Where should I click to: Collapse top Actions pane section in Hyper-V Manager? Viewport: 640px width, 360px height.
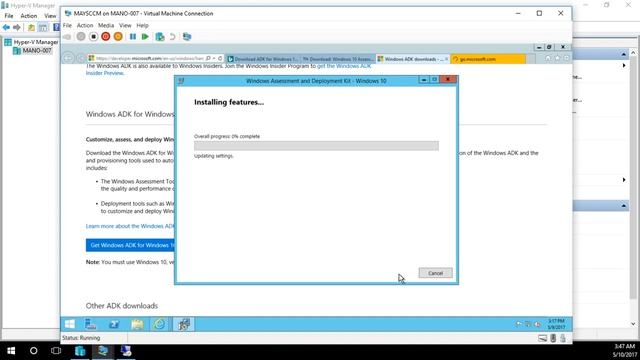pyautogui.click(x=623, y=54)
